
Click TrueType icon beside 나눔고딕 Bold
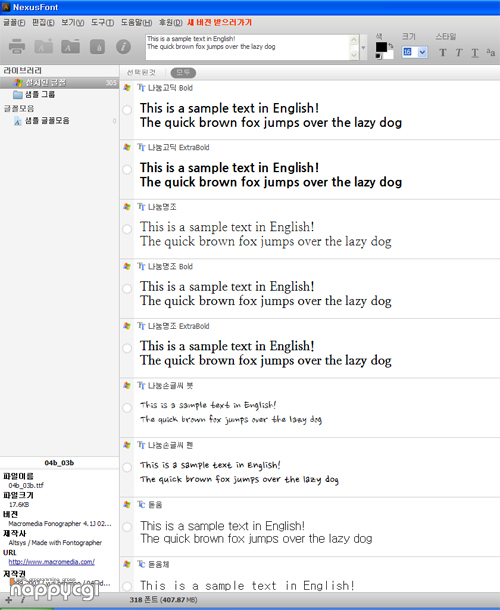pos(141,88)
